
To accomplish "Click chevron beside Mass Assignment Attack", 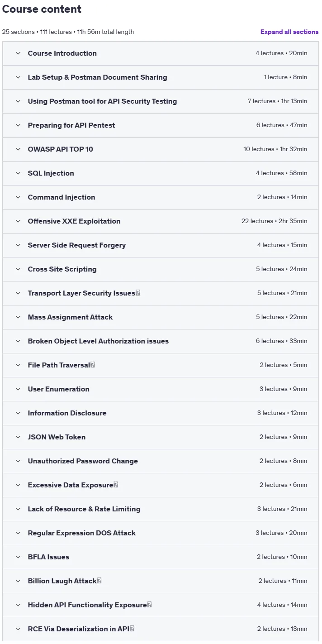I will pos(18,317).
